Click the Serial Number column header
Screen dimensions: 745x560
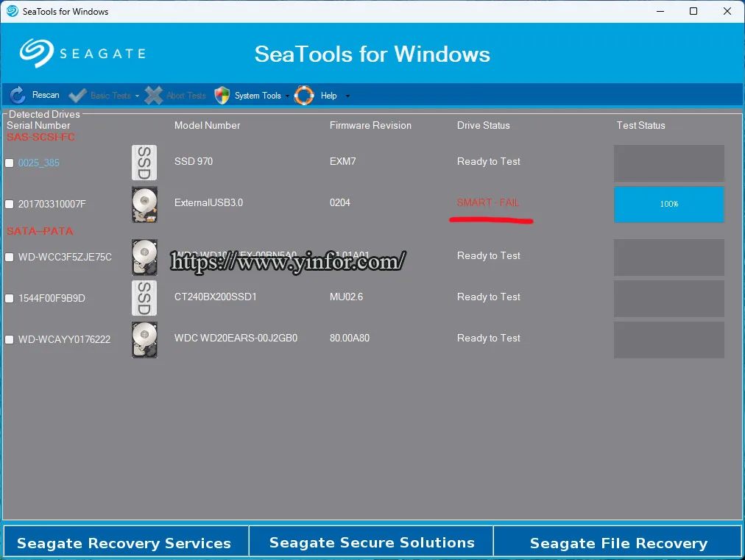(38, 125)
